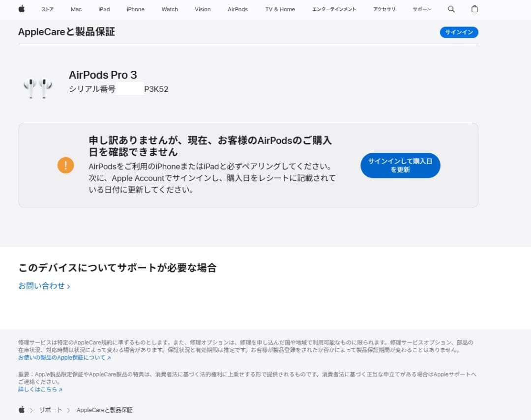The width and height of the screenshot is (531, 420).
Task: Click the Apple logo in the footer breadcrumb
Action: (x=21, y=409)
